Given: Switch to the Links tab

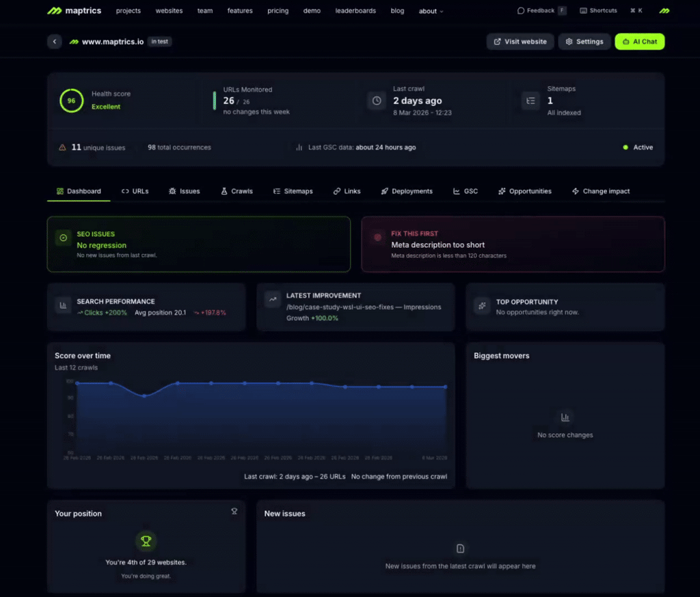Looking at the screenshot, I should point(347,191).
